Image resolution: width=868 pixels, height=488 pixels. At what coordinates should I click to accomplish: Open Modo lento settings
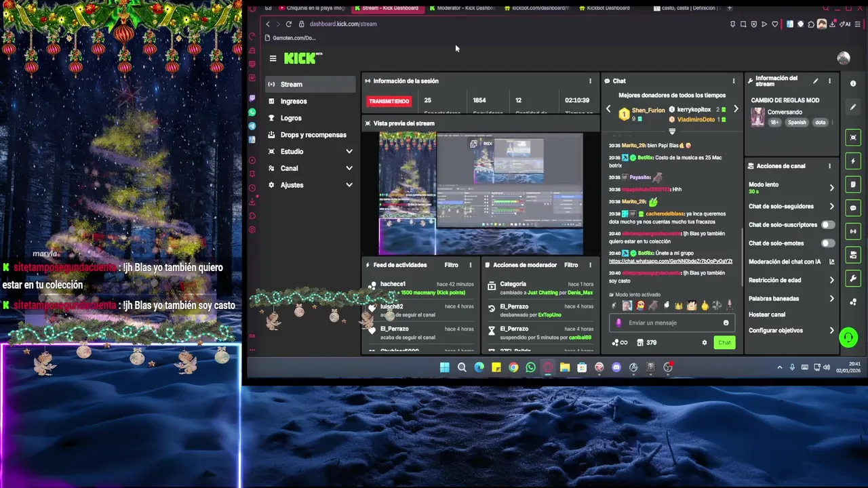pyautogui.click(x=791, y=187)
